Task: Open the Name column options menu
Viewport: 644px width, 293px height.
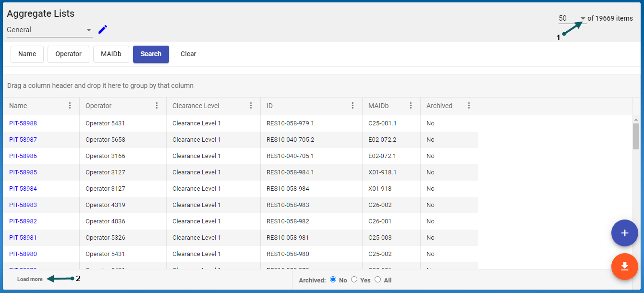Action: pyautogui.click(x=70, y=106)
